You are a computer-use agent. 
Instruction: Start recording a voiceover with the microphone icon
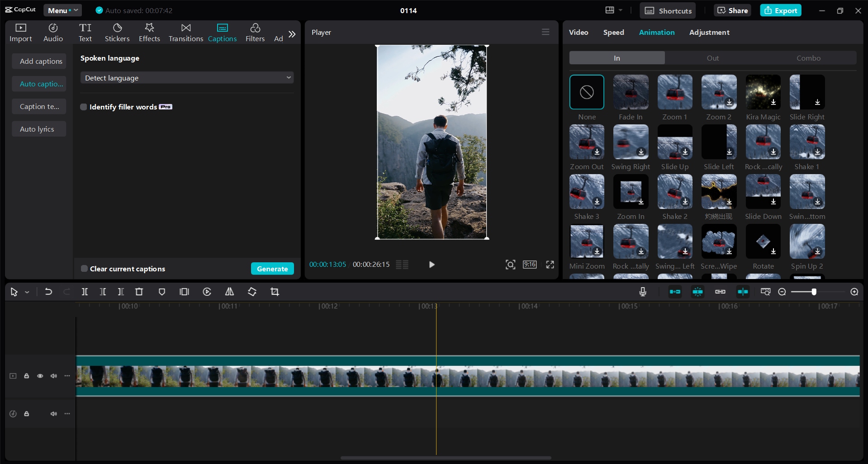click(642, 292)
